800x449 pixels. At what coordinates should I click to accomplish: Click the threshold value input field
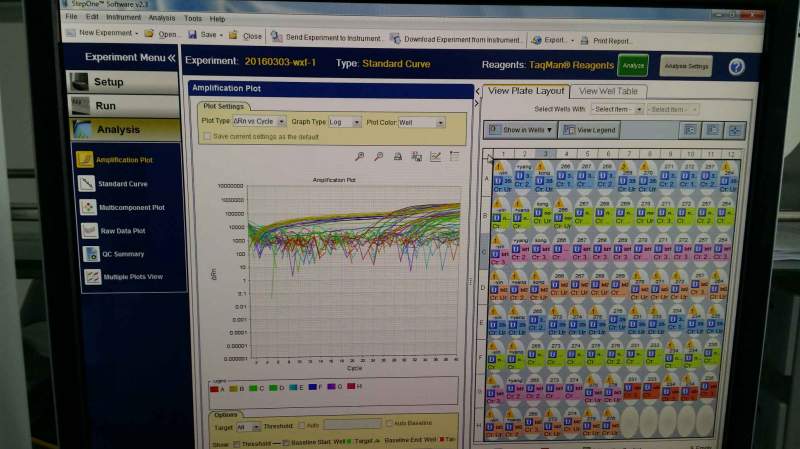352,424
